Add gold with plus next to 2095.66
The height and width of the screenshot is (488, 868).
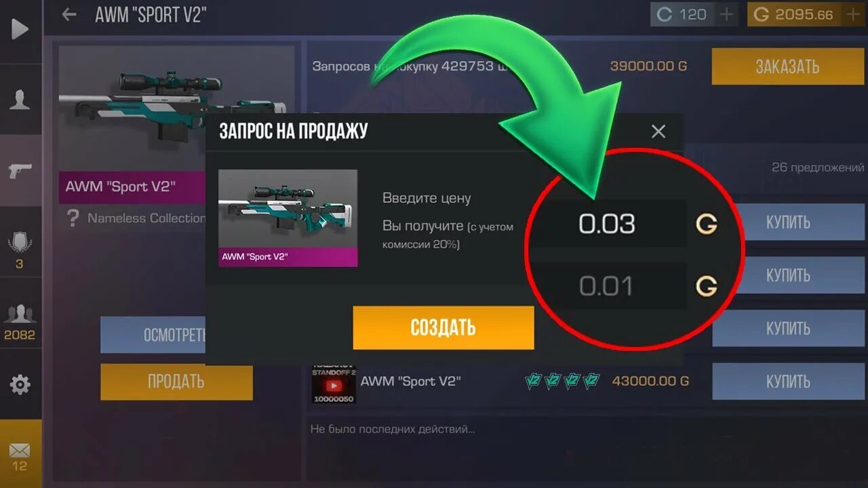[852, 14]
